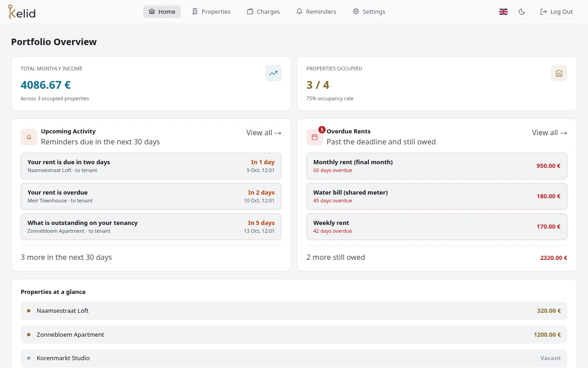Select the Zonnebloem Apartment property row
Image resolution: width=588 pixels, height=368 pixels.
point(294,335)
